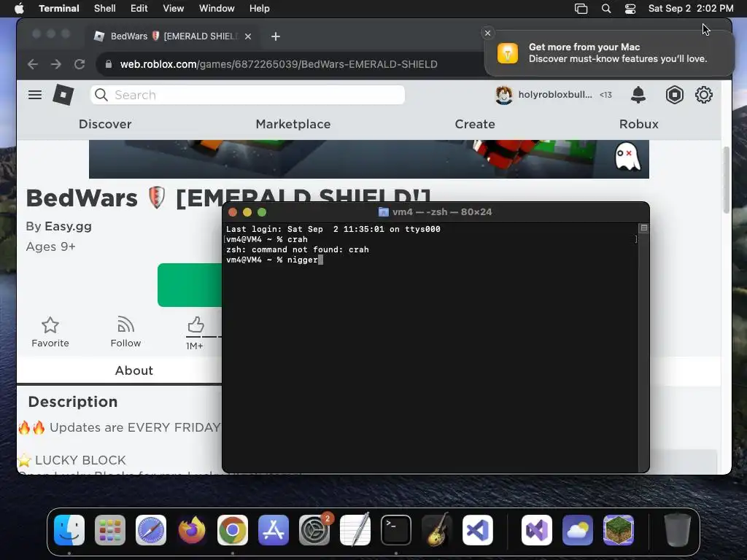Image resolution: width=747 pixels, height=560 pixels.
Task: Go back in the browser
Action: pyautogui.click(x=32, y=64)
